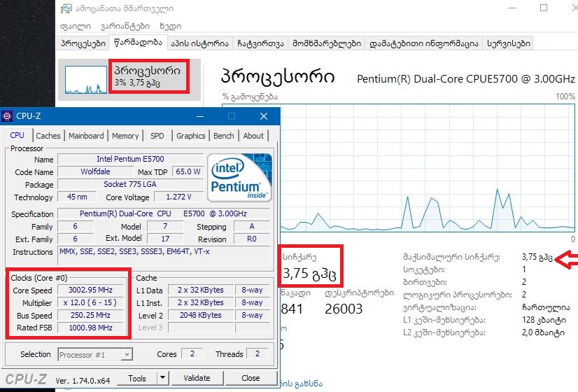Open the Graphics tab in CPU-Z

pyautogui.click(x=190, y=136)
